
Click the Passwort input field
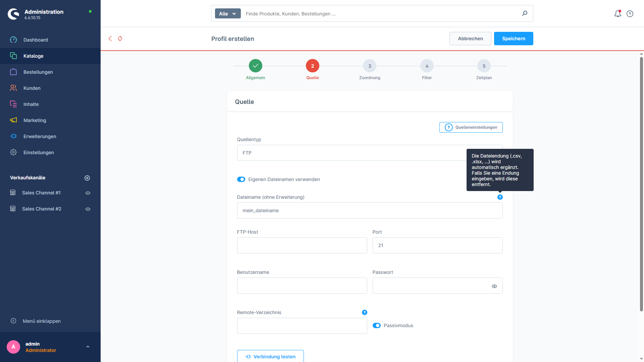(x=437, y=286)
